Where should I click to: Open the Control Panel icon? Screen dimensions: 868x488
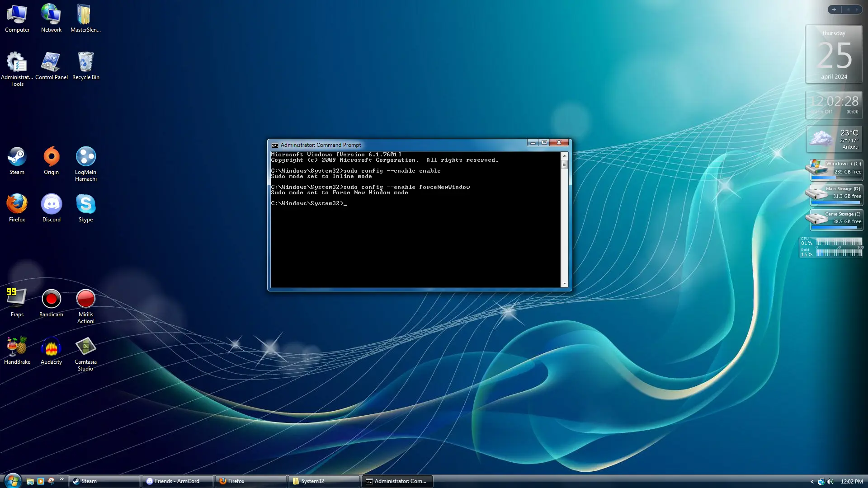[51, 66]
